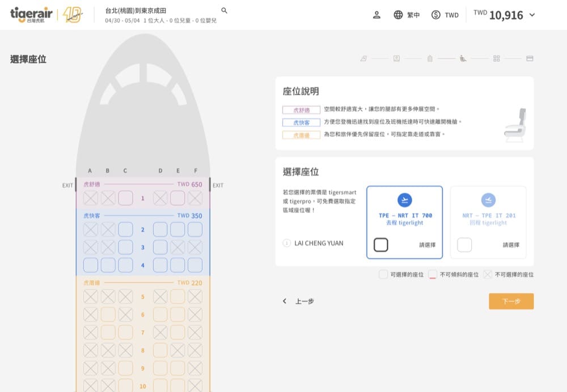The image size is (567, 392).
Task: Click the payment card step icon
Action: (530, 58)
